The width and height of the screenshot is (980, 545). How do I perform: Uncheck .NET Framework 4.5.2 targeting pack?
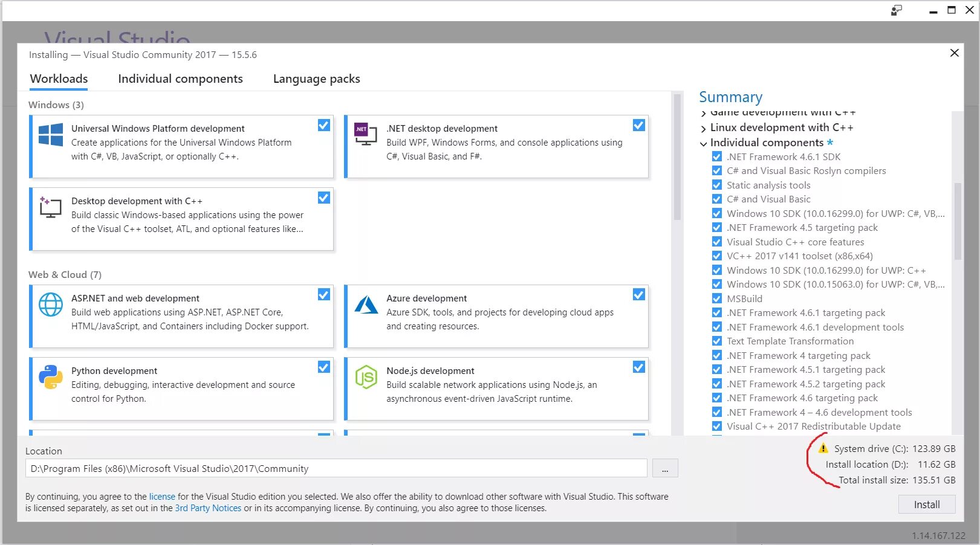(717, 384)
